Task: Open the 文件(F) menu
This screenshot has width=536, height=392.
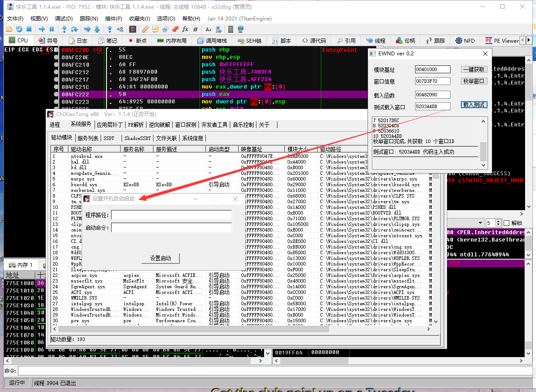Action: point(15,18)
